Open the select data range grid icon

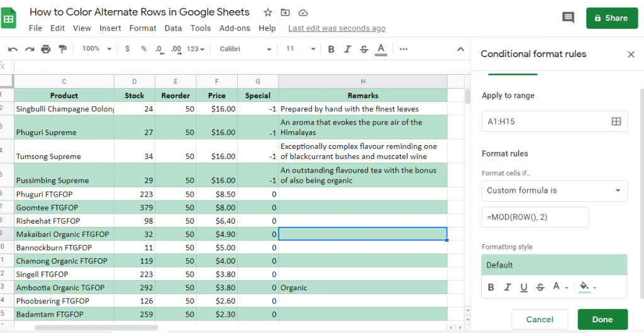(616, 121)
